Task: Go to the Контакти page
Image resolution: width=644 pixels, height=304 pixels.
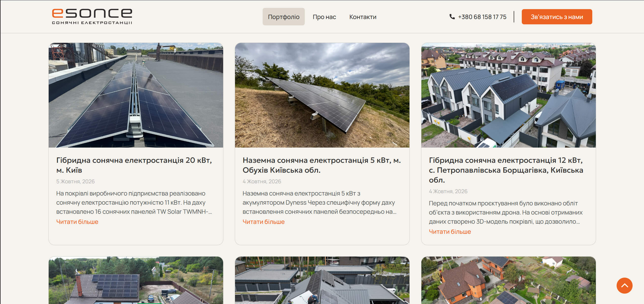Action: coord(363,17)
